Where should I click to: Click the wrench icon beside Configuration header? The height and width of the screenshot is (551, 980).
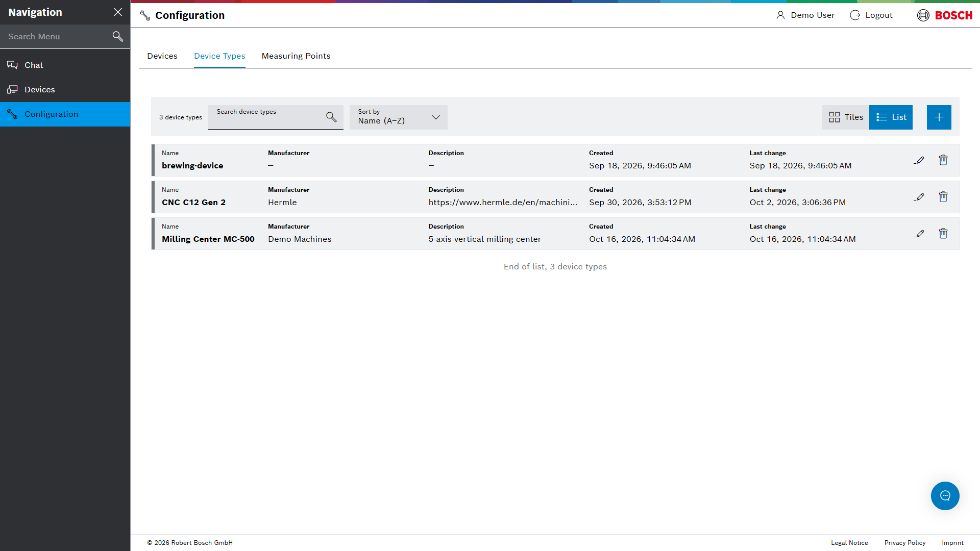pos(145,15)
